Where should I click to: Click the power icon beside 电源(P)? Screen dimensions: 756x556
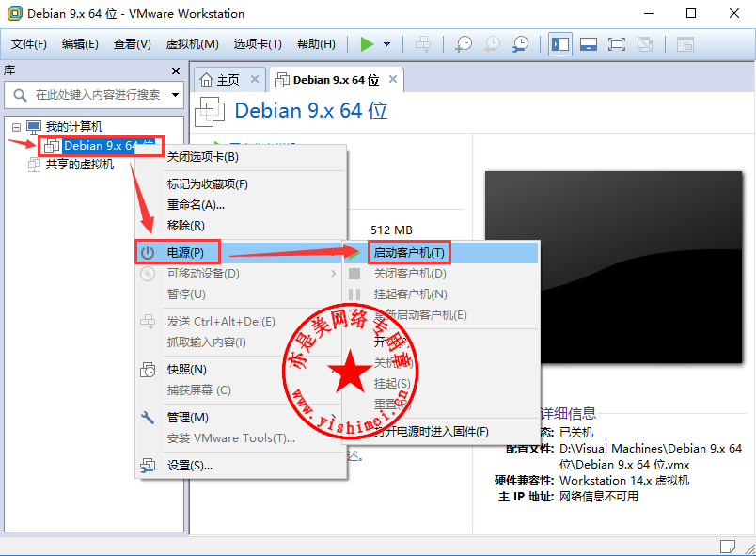pyautogui.click(x=148, y=253)
